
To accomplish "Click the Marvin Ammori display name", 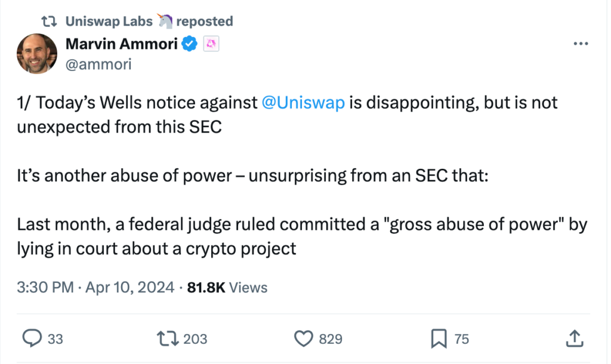I will coord(121,44).
